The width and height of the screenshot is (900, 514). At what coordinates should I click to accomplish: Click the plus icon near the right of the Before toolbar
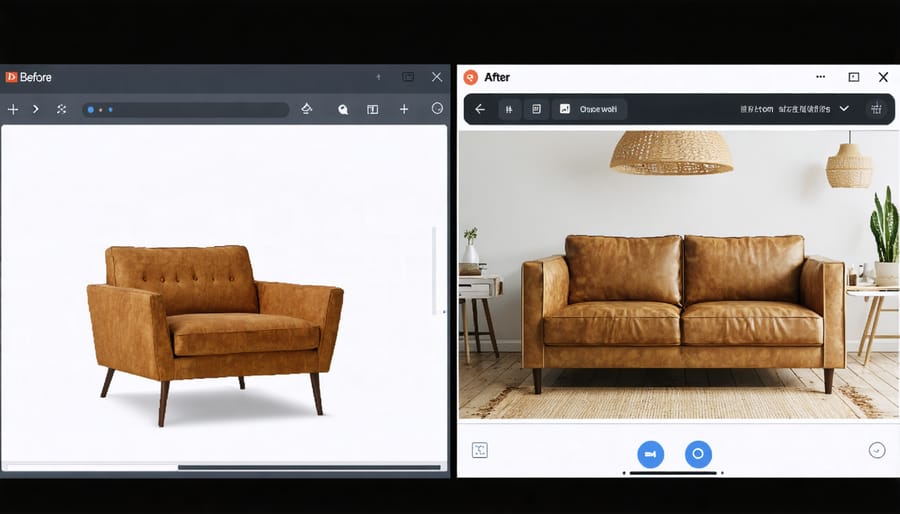coord(404,109)
